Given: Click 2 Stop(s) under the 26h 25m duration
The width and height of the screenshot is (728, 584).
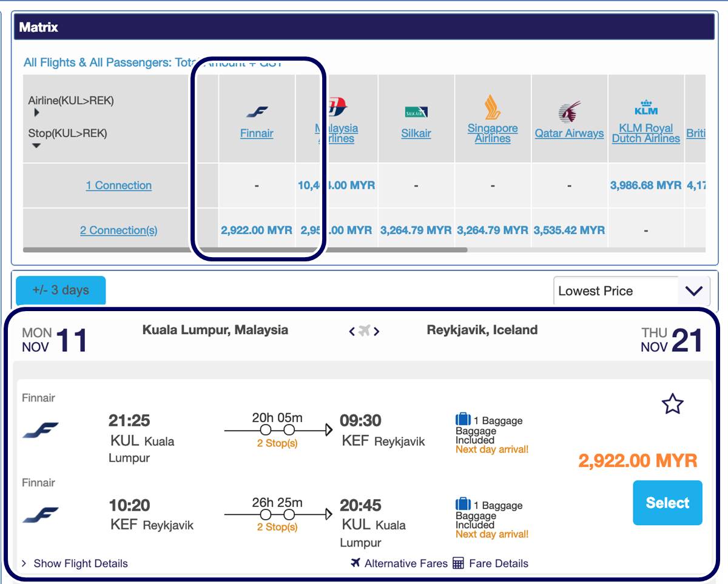Looking at the screenshot, I should point(277,527).
